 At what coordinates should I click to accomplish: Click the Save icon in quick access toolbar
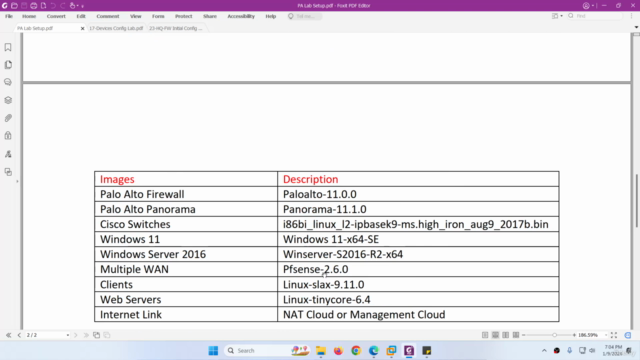[24, 6]
